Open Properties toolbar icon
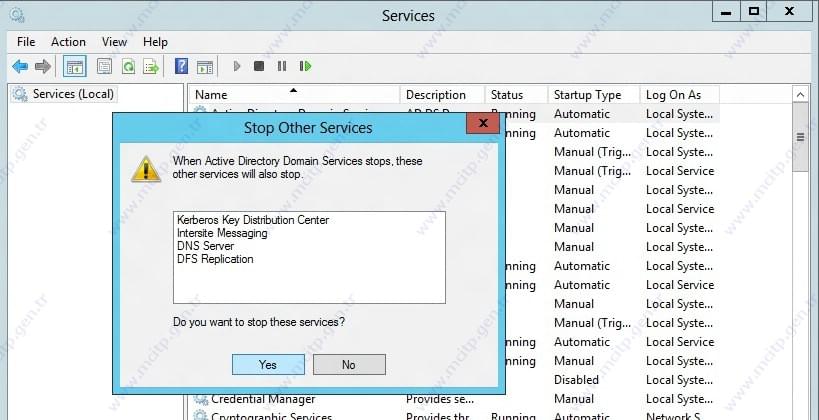This screenshot has width=819, height=420. (x=104, y=66)
